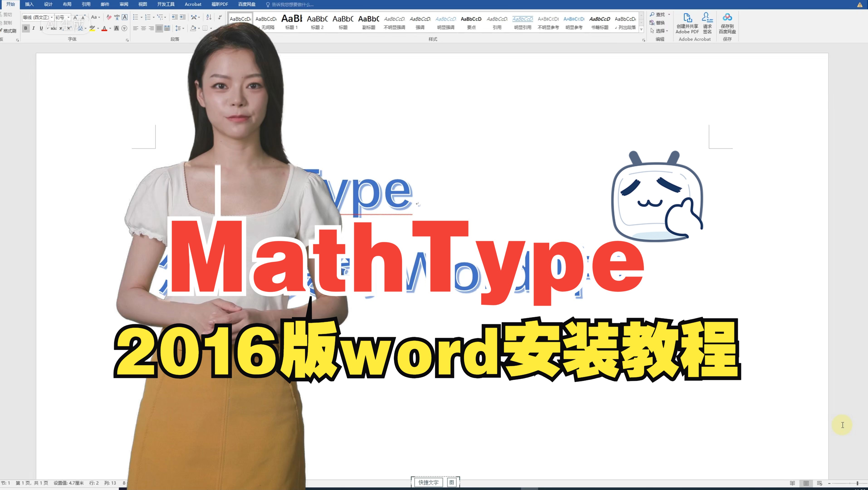Expand borders dropdown arrow
Viewport: 868px width, 490px height.
point(211,29)
